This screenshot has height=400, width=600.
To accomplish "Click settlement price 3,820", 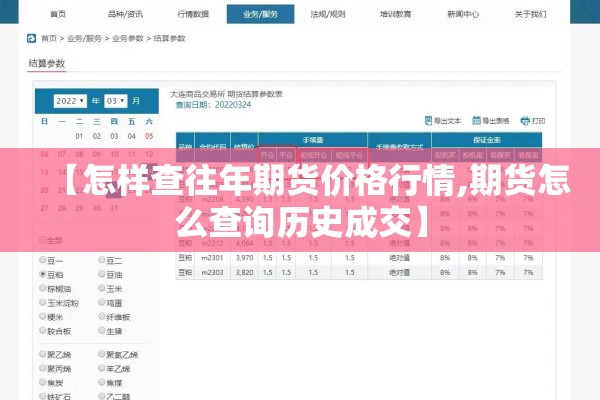I will (x=245, y=273).
